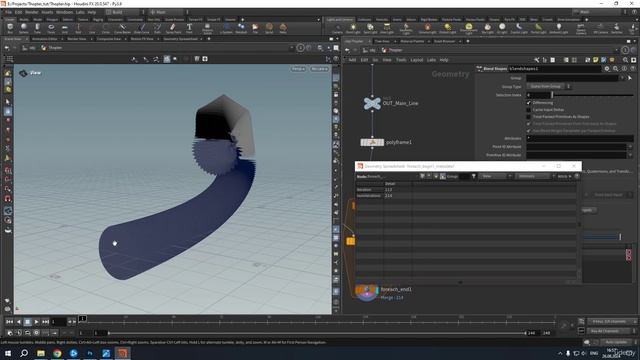This screenshot has width=640, height=360.
Task: Open the Point ID Attribute dropdown arrow
Action: click(630, 147)
